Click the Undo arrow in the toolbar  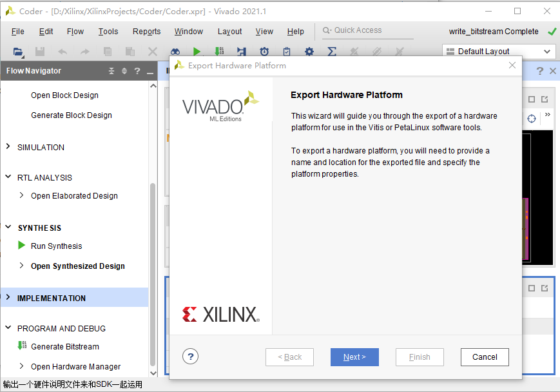point(63,52)
